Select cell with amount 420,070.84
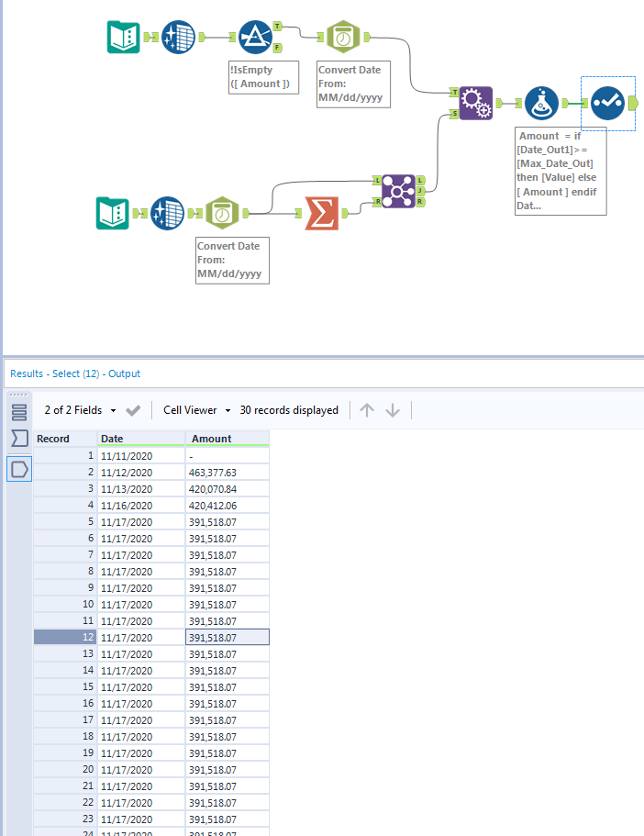Screen dimensions: 644x836 coord(228,489)
